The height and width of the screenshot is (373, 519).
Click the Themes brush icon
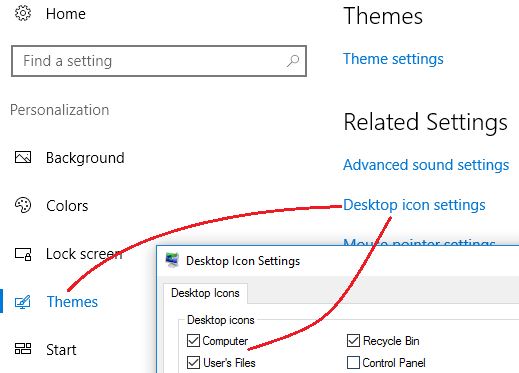(23, 302)
